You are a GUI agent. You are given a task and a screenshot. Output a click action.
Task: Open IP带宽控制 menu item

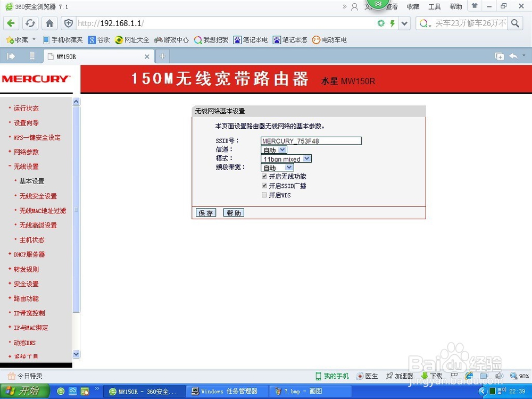coord(29,313)
